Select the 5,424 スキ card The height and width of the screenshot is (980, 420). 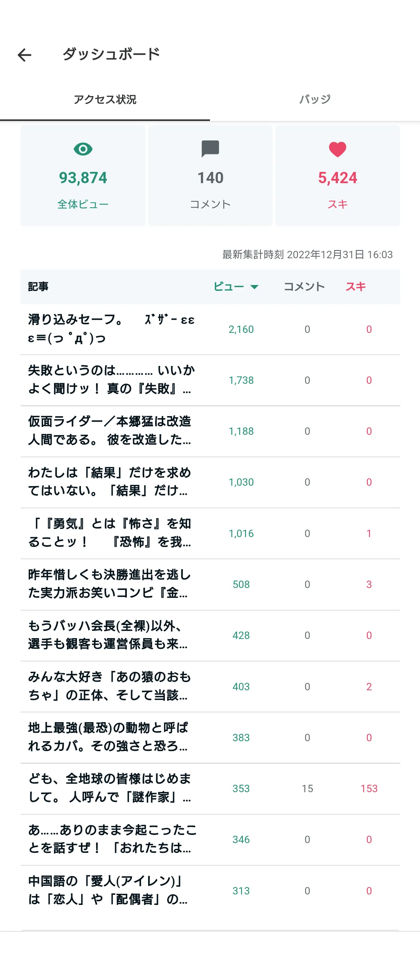pyautogui.click(x=338, y=175)
